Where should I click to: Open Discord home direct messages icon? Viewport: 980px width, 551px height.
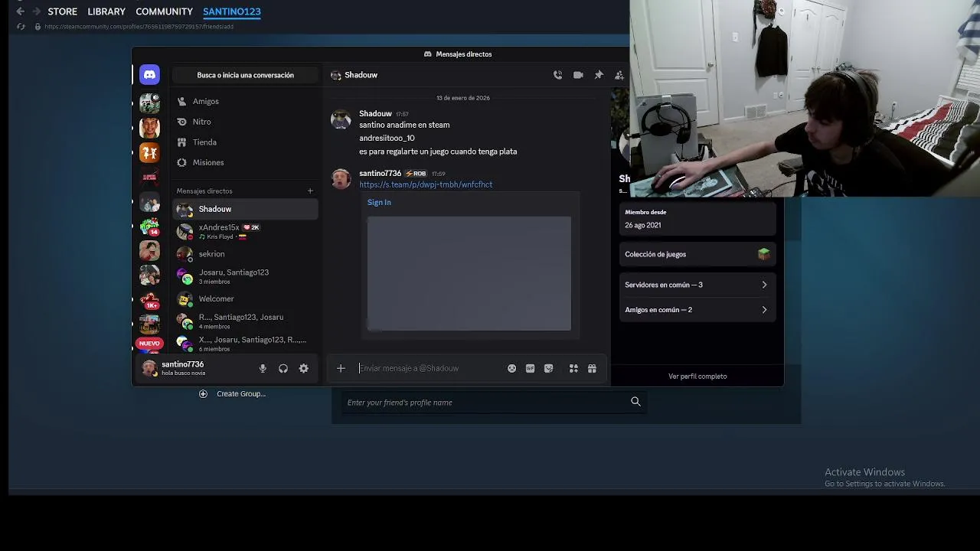click(149, 75)
